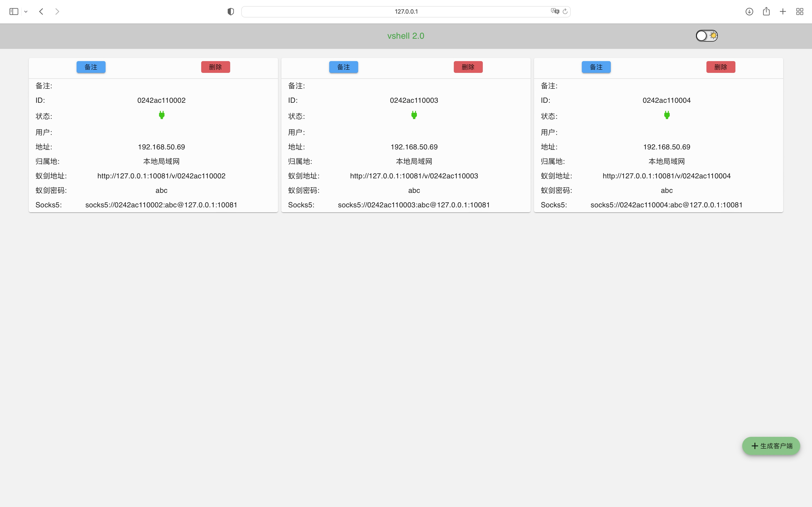
Task: Click 备注 button on the 0242ac110002 card
Action: click(91, 67)
